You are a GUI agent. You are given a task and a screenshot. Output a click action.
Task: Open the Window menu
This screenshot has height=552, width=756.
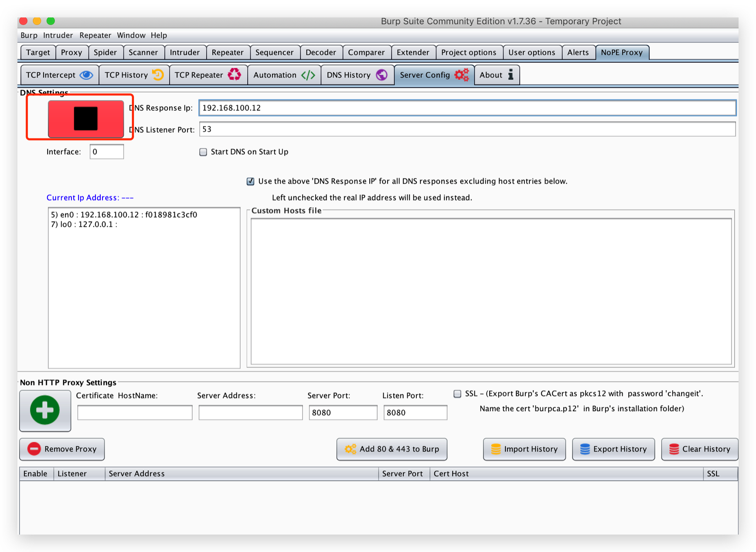coord(131,35)
